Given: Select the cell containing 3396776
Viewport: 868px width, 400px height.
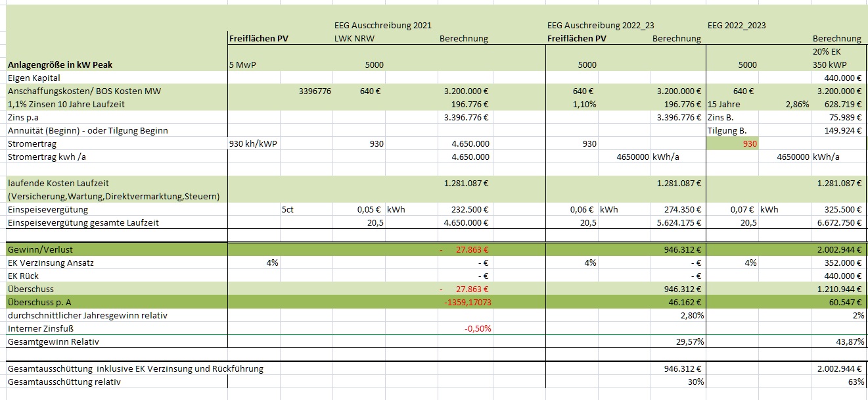Looking at the screenshot, I should [314, 91].
